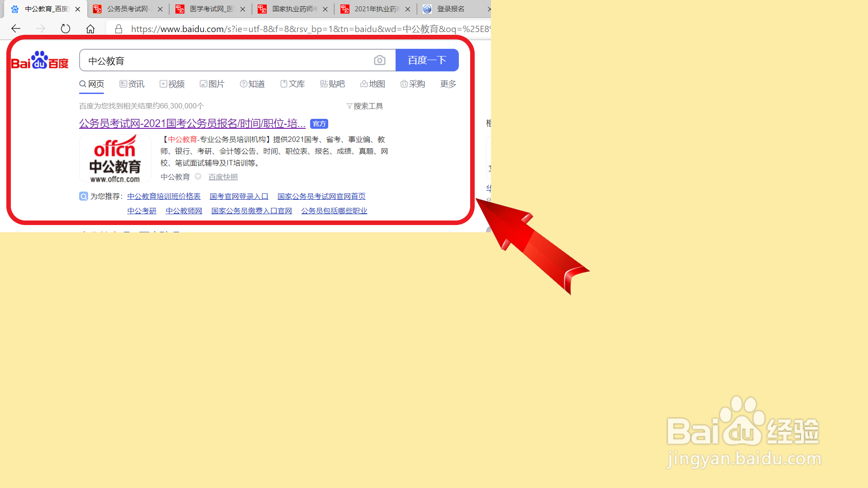868x488 pixels.
Task: Close the 医学考试网 tab
Action: coord(243,9)
